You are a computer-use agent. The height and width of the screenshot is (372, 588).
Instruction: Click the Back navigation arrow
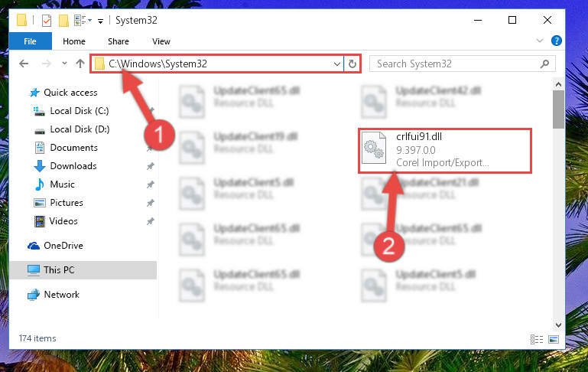coord(24,64)
